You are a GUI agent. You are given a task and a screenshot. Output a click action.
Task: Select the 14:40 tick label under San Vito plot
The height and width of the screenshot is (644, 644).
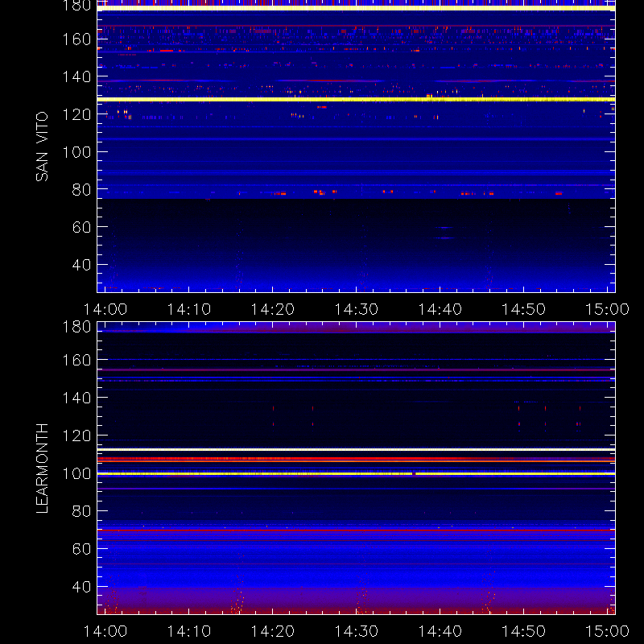pyautogui.click(x=440, y=309)
